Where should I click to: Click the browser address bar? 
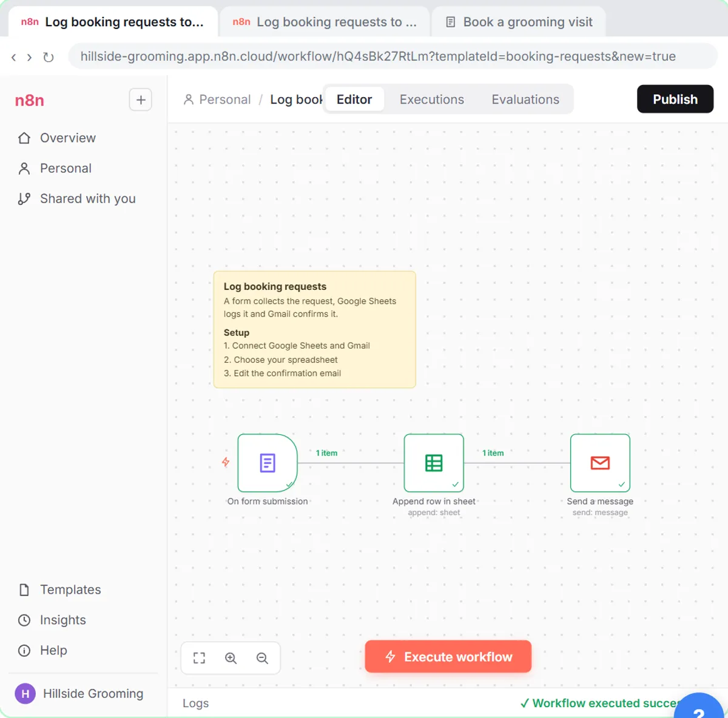393,56
